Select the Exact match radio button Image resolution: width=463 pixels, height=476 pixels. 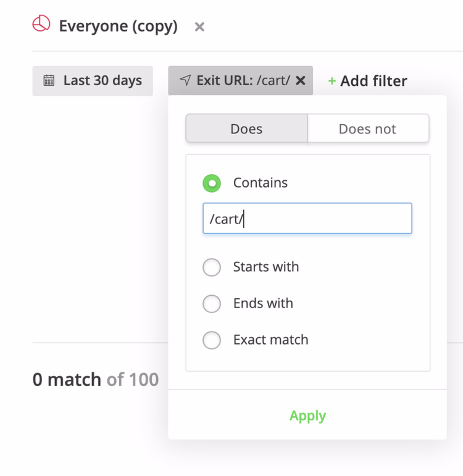coord(211,340)
